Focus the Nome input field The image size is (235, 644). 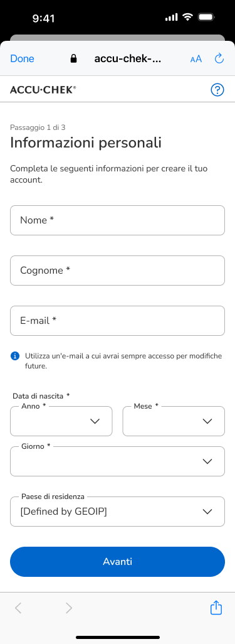[117, 220]
